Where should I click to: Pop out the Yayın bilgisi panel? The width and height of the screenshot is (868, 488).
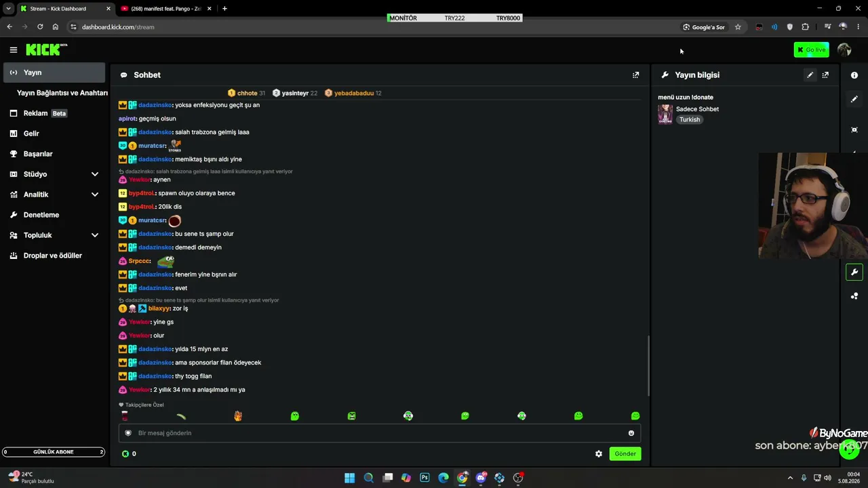[x=825, y=75]
